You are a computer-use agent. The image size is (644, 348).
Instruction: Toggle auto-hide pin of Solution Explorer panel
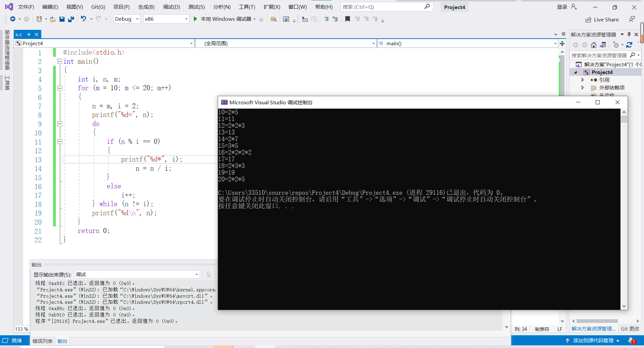[x=629, y=34]
